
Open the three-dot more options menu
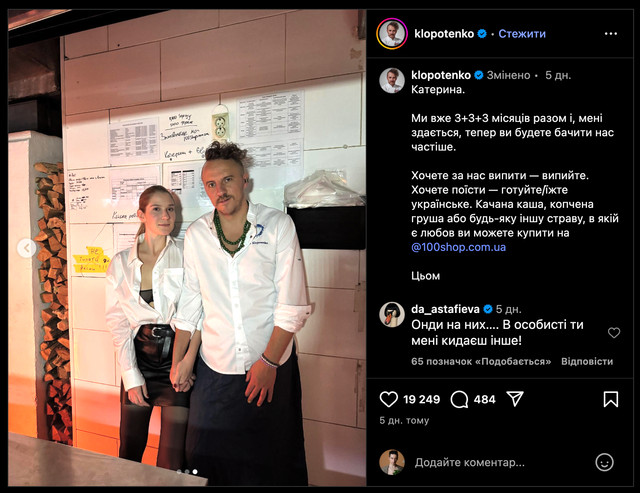611,34
